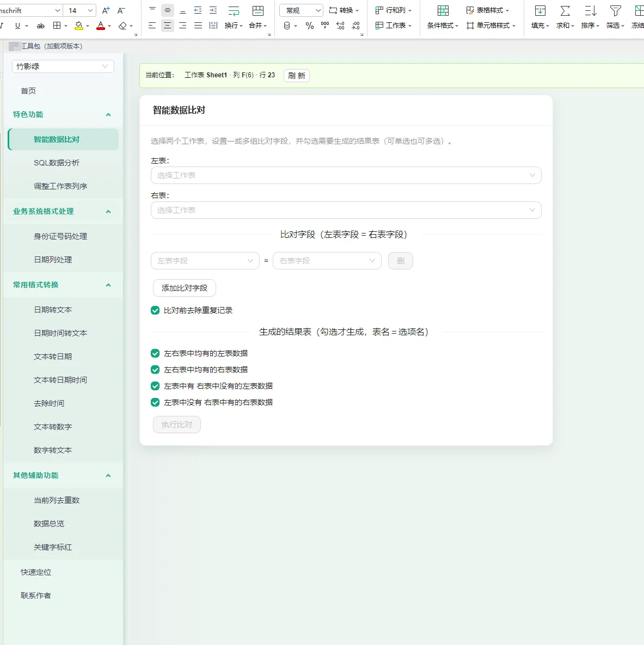Viewport: 644px width, 645px height.
Task: Collapse the 其他辅助功能 section
Action: [x=108, y=476]
